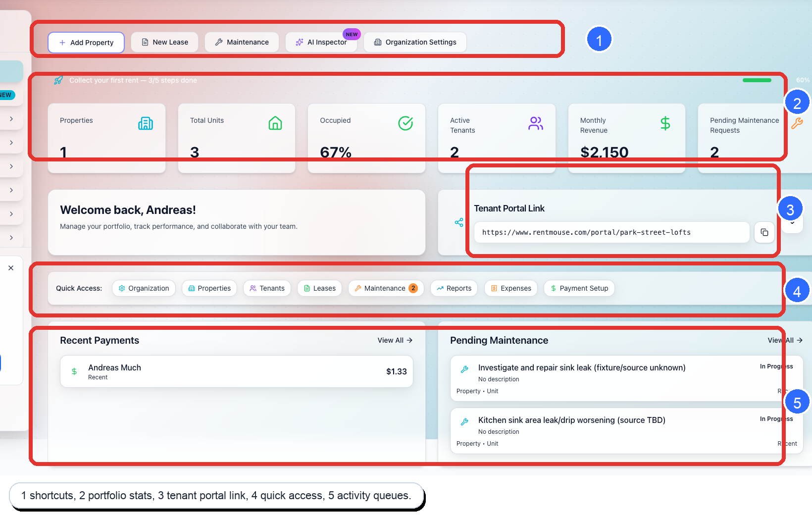Click the rocket icon in the onboarding banner

[58, 80]
